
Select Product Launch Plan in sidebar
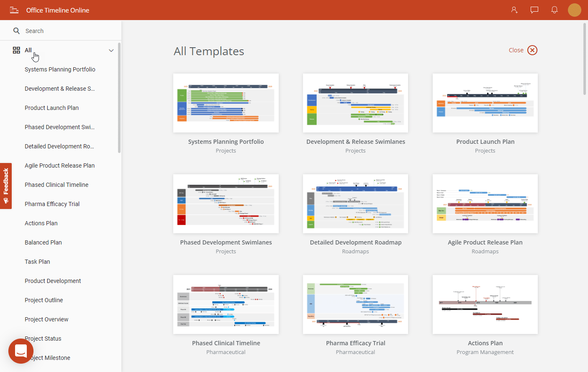pyautogui.click(x=51, y=108)
